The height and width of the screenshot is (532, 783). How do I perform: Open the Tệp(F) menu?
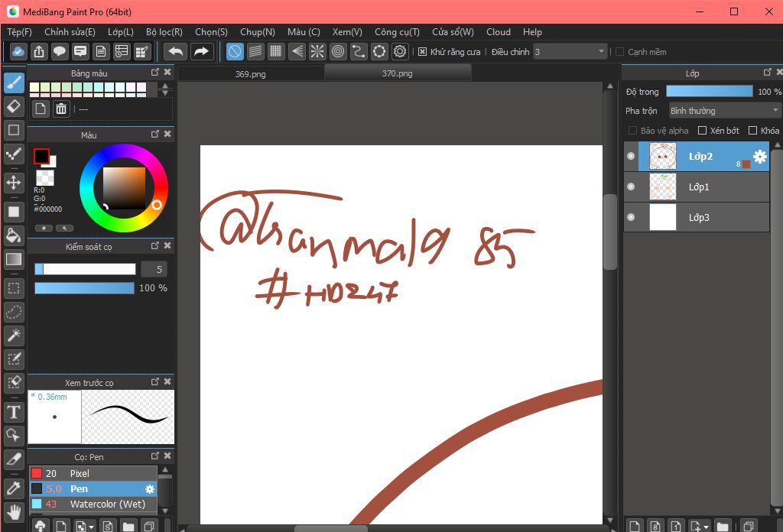pos(19,32)
